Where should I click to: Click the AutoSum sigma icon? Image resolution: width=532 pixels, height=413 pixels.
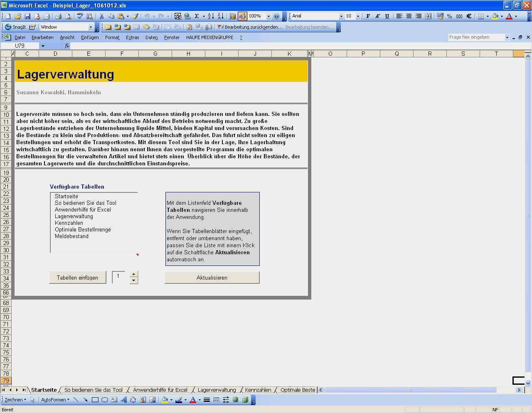197,16
